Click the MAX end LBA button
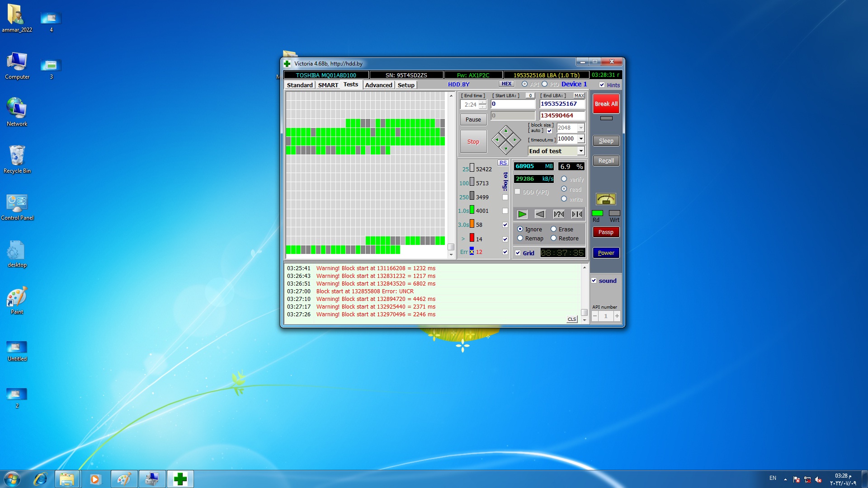Image resolution: width=868 pixels, height=488 pixels. tap(579, 95)
